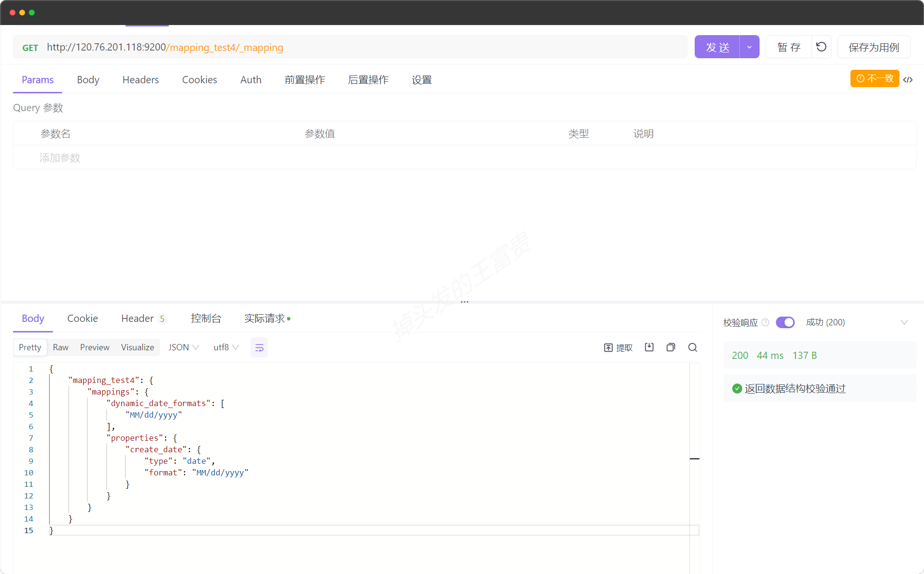Open the 前置操作 tab
The width and height of the screenshot is (924, 574).
click(x=305, y=80)
